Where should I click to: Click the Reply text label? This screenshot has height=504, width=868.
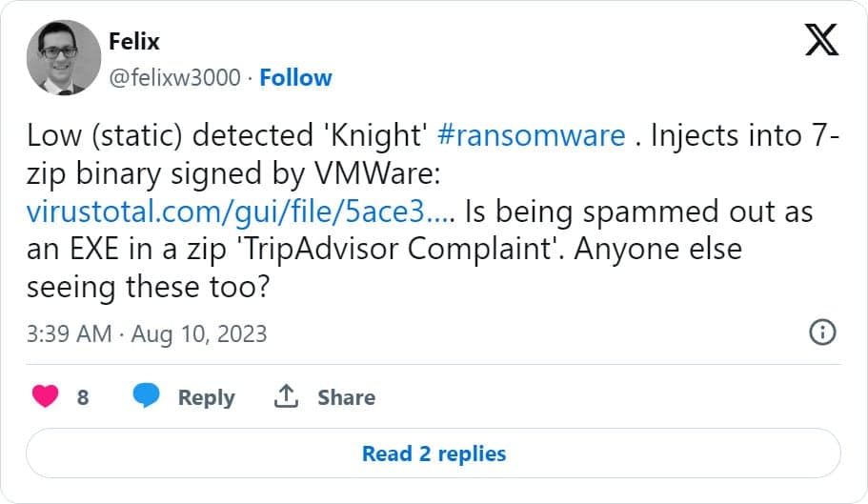tap(206, 397)
